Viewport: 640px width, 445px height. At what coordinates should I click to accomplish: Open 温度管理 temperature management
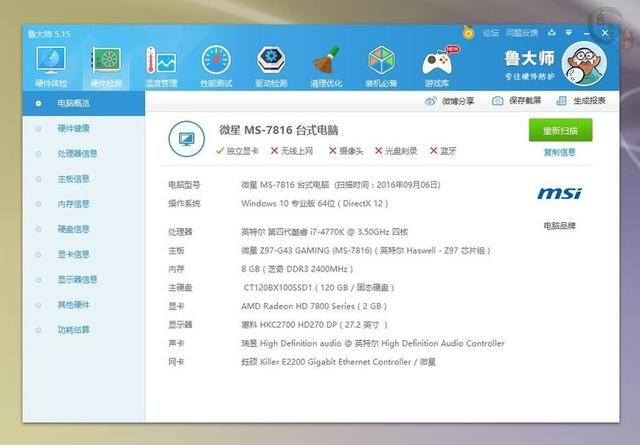(161, 66)
